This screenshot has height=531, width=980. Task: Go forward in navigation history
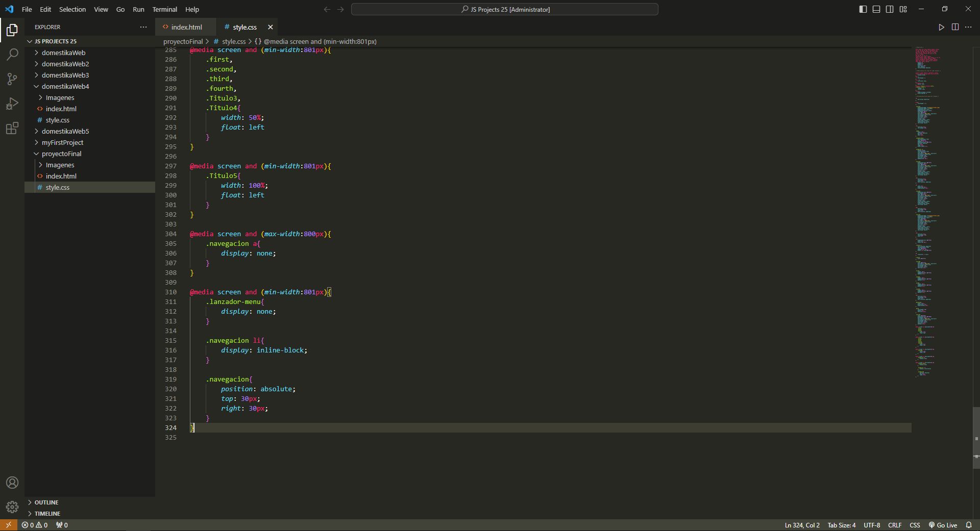pyautogui.click(x=340, y=9)
